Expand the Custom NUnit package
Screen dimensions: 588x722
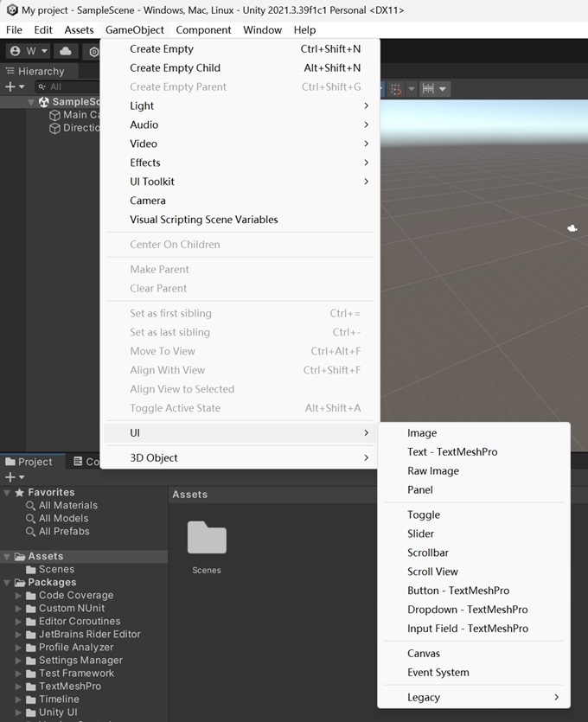(x=18, y=608)
